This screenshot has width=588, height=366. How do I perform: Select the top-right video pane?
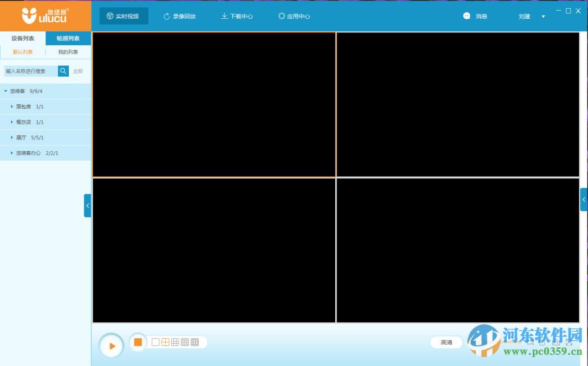458,104
